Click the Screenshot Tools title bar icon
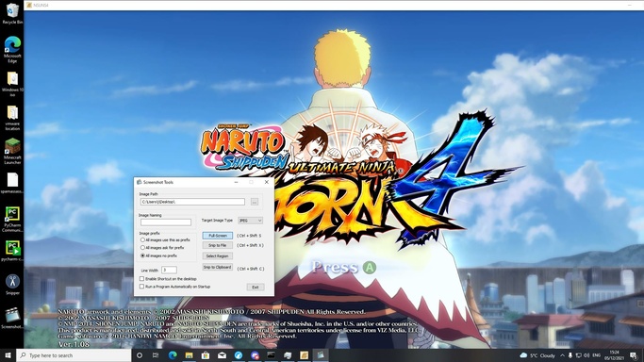644x362 pixels. (x=140, y=182)
